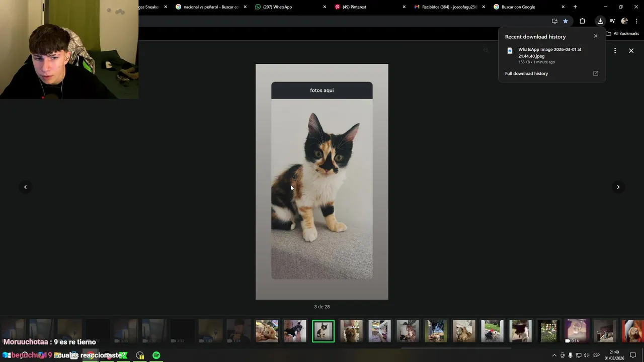Screen dimensions: 644x362
Task: Open the Windows notification center icon
Action: click(633, 355)
